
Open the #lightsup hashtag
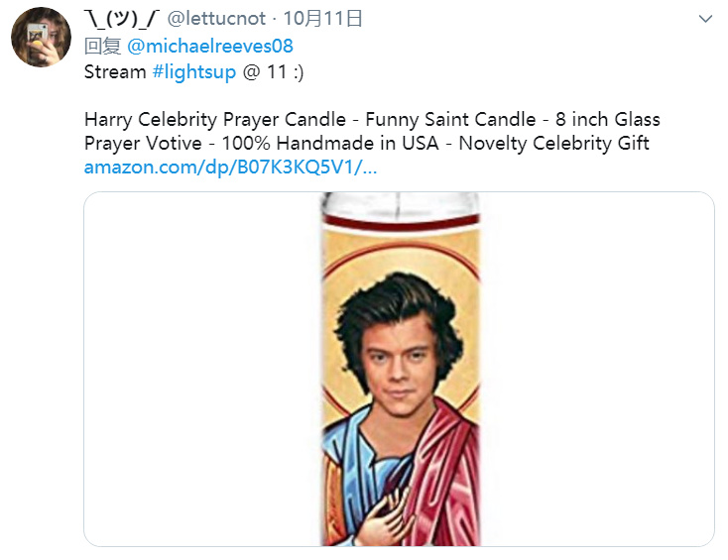tap(194, 72)
